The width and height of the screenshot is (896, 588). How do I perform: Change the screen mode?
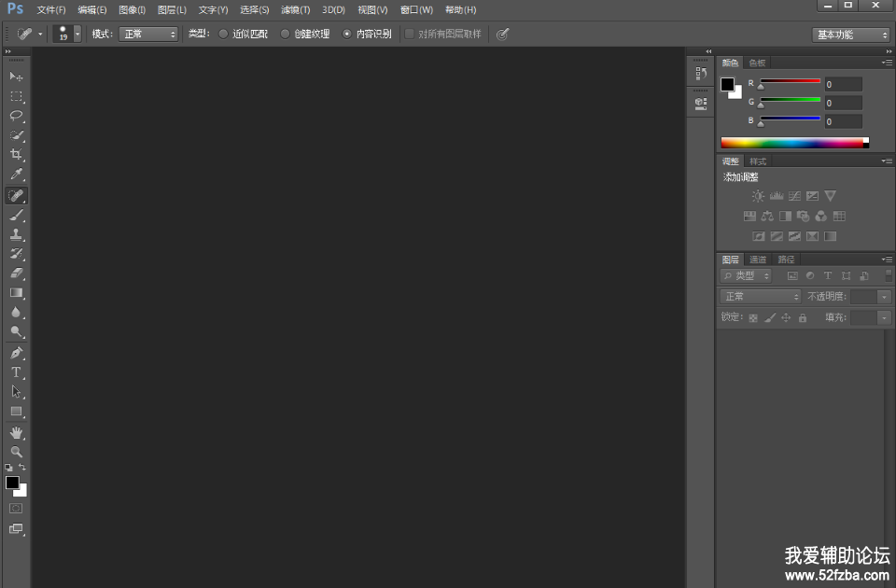click(x=16, y=528)
